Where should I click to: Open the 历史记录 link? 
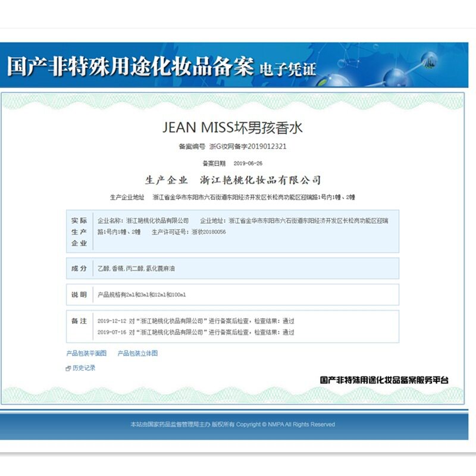click(84, 368)
